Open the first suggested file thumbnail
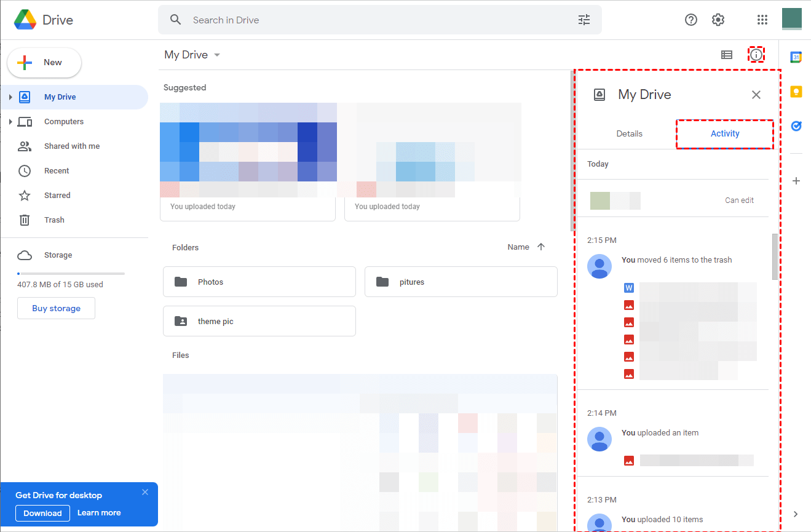The image size is (811, 532). coord(248,162)
